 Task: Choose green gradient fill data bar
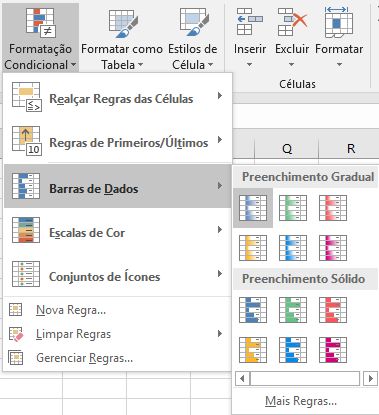(x=293, y=208)
